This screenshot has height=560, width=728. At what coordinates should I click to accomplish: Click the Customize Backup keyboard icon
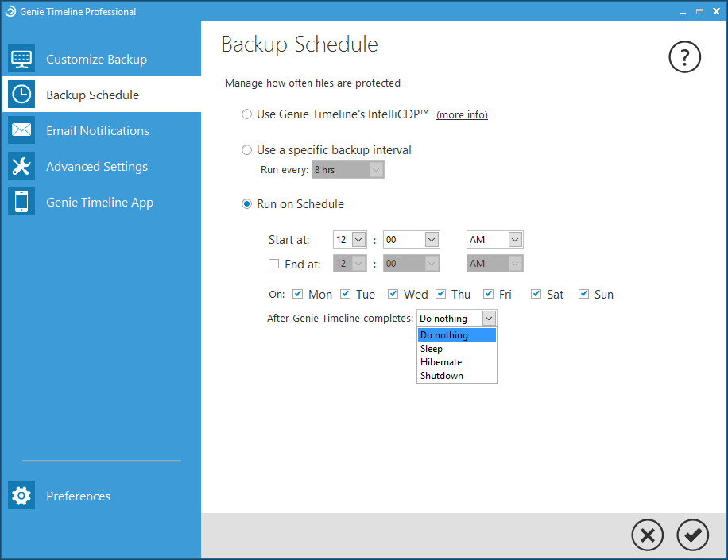[21, 59]
